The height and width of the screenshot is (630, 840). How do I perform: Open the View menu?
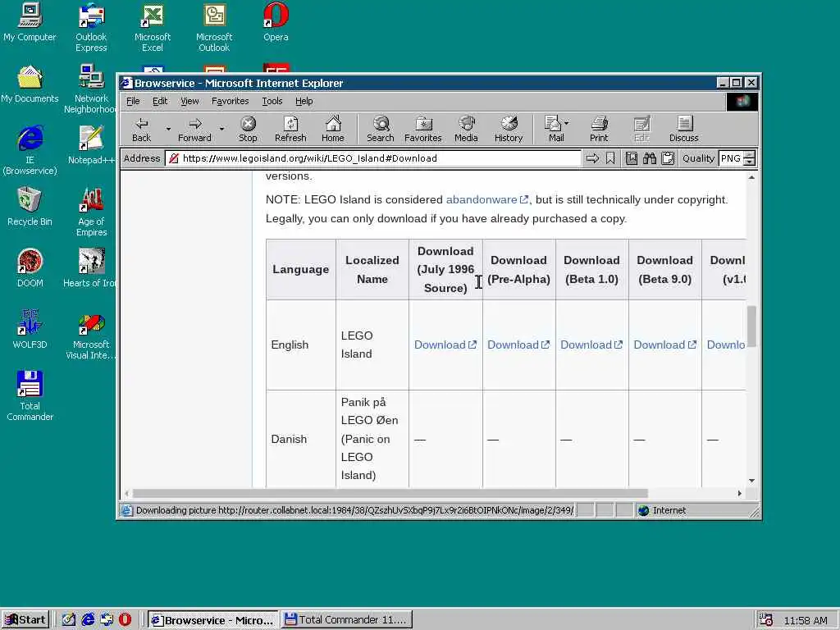tap(189, 101)
